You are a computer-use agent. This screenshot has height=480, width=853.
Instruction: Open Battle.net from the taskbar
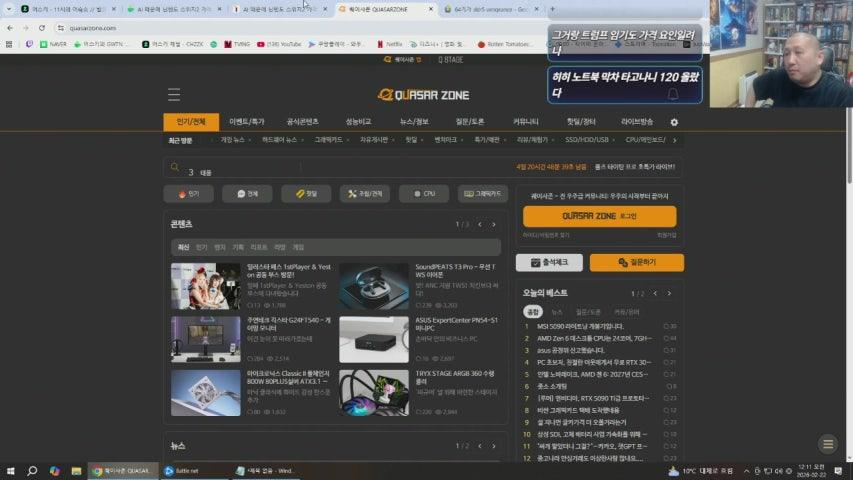[x=182, y=471]
